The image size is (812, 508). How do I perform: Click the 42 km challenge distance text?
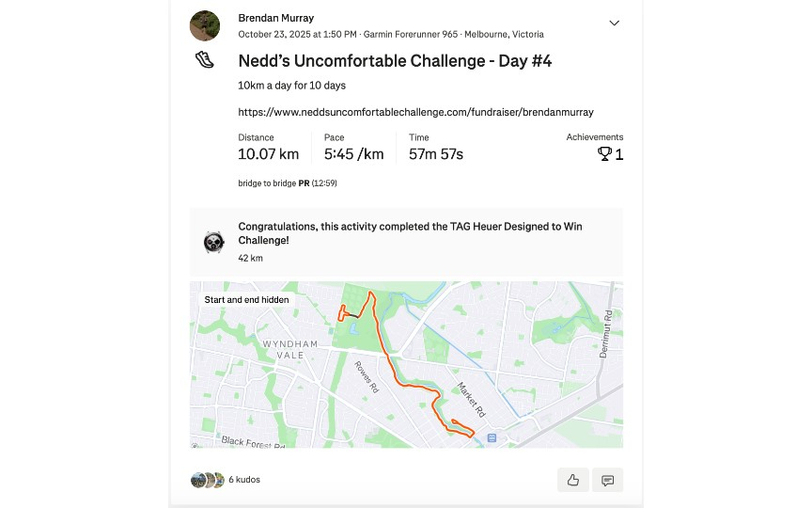point(250,258)
